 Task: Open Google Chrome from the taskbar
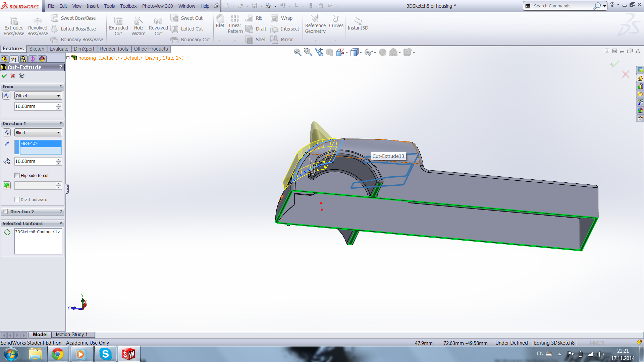coord(57,354)
